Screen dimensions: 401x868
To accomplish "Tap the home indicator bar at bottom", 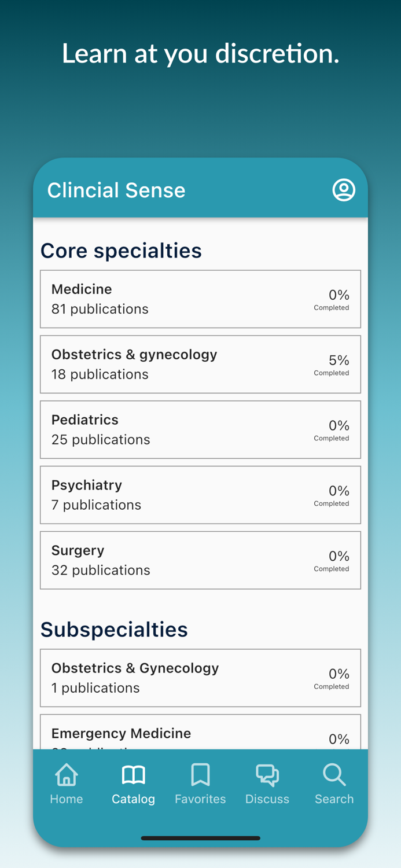I will tap(200, 837).
